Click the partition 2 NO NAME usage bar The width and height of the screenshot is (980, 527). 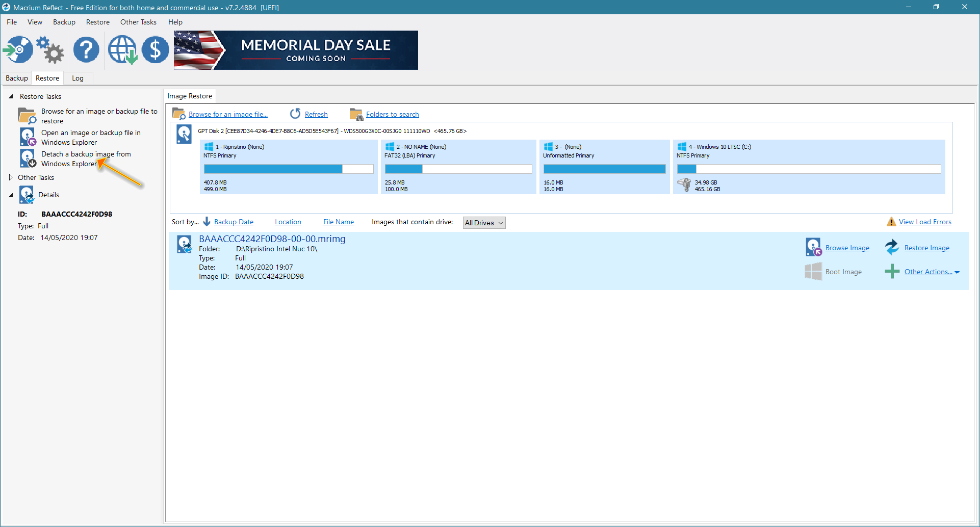pyautogui.click(x=458, y=169)
